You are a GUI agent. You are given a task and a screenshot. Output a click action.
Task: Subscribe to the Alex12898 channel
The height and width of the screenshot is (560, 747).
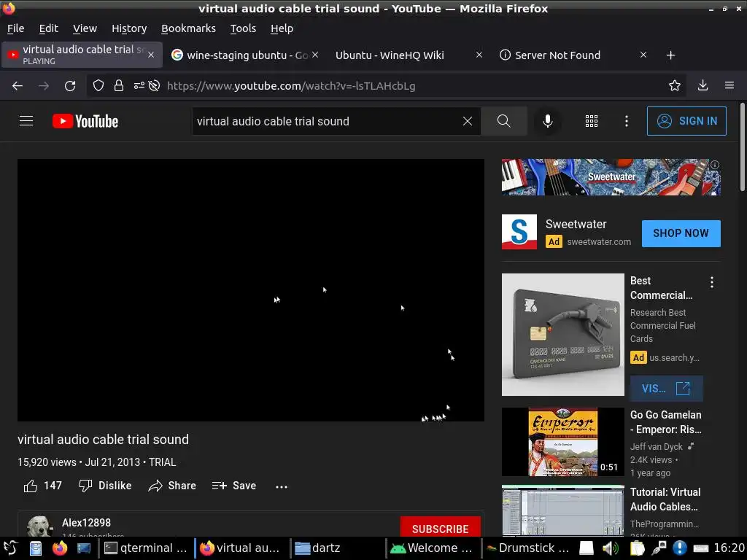(x=440, y=528)
